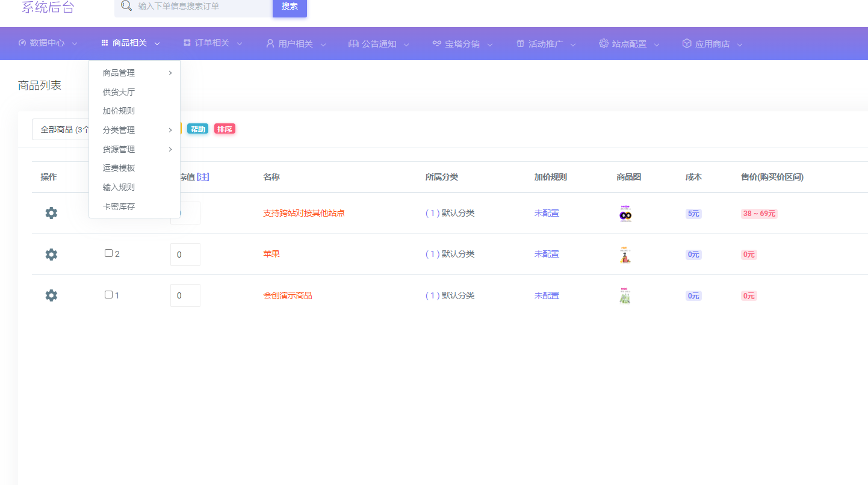Tick the checkbox for product 2

[109, 253]
